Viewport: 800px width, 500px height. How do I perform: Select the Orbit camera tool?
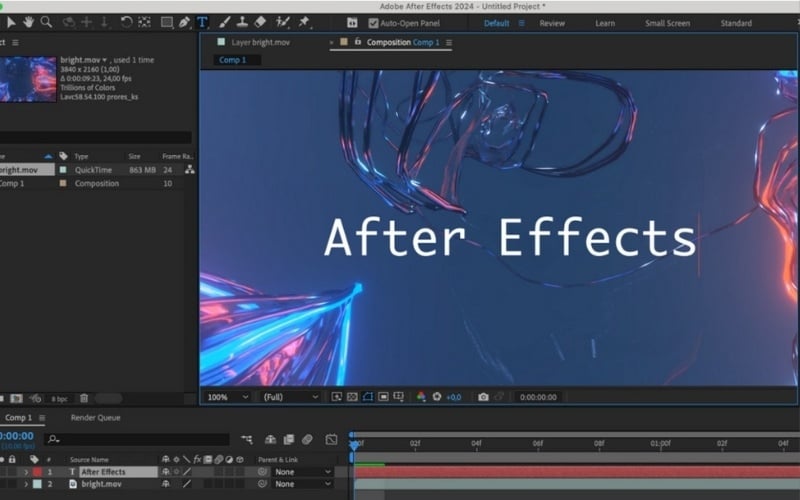68,22
